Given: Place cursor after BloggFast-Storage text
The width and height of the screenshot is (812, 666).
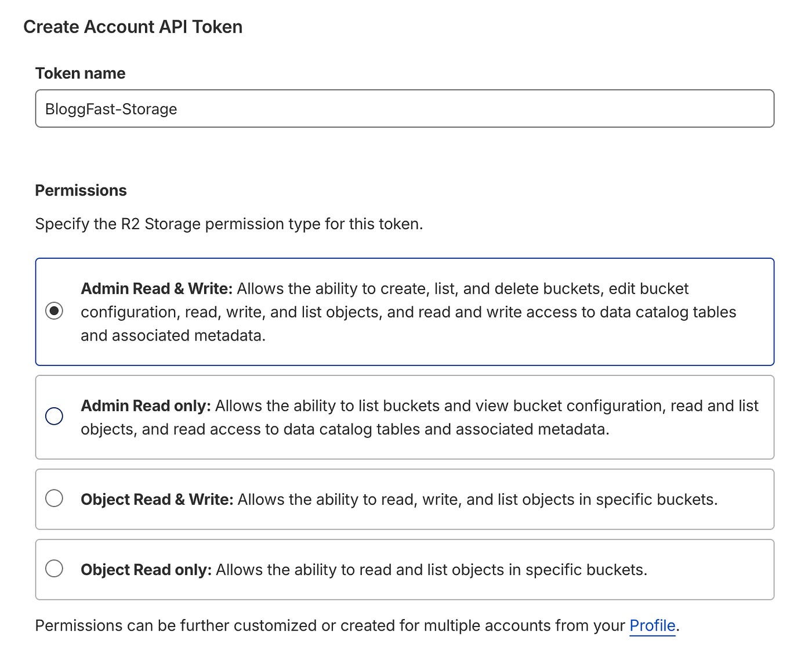Looking at the screenshot, I should [x=177, y=108].
